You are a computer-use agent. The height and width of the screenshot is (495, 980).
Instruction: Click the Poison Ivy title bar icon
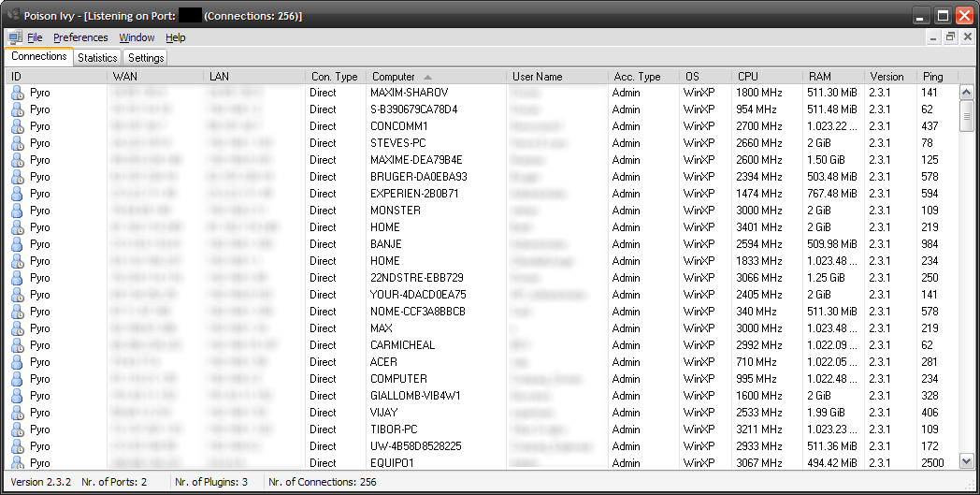(12, 14)
